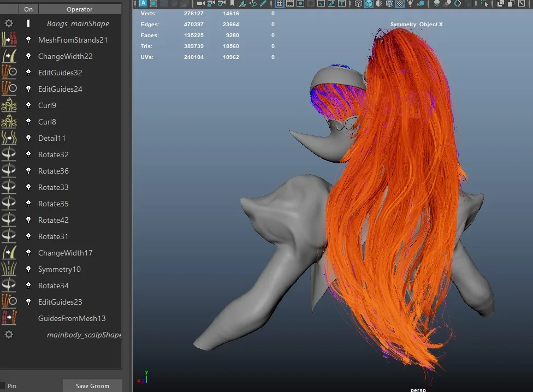Toggle the film gate icon

pyautogui.click(x=290, y=3)
